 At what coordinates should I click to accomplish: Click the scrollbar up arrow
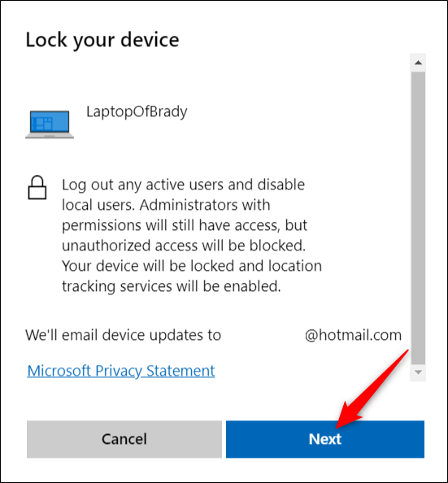418,63
